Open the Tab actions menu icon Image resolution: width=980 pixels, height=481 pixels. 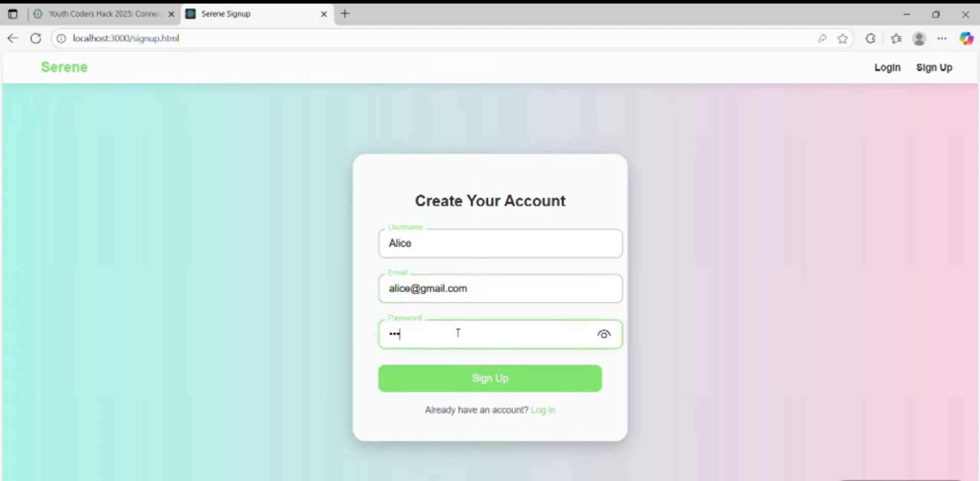(13, 14)
